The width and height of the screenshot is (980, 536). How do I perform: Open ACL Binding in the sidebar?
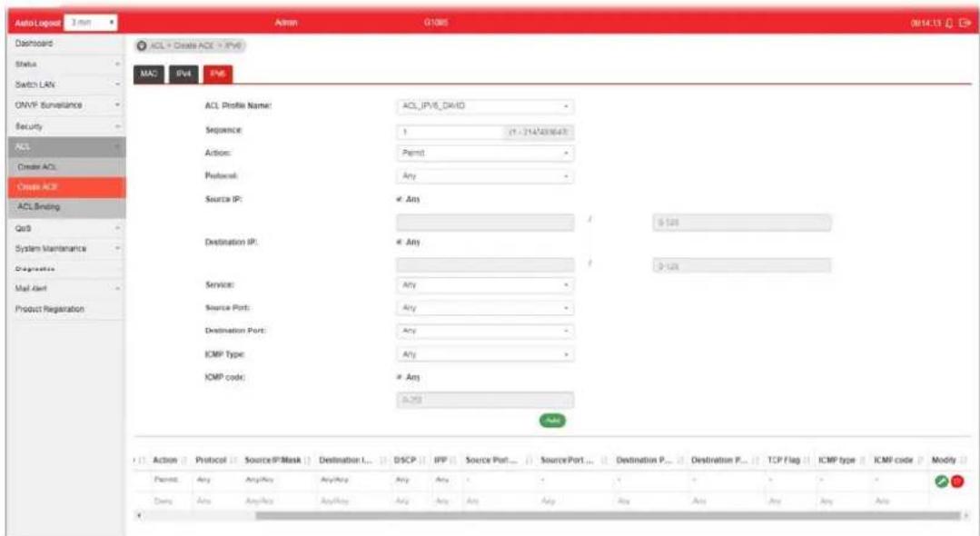click(67, 207)
